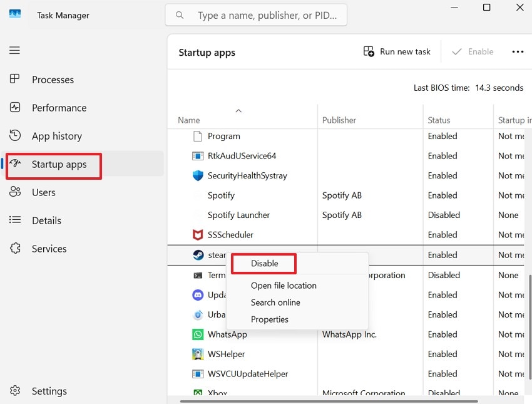
Task: Open the ellipsis more options menu
Action: pyautogui.click(x=518, y=51)
